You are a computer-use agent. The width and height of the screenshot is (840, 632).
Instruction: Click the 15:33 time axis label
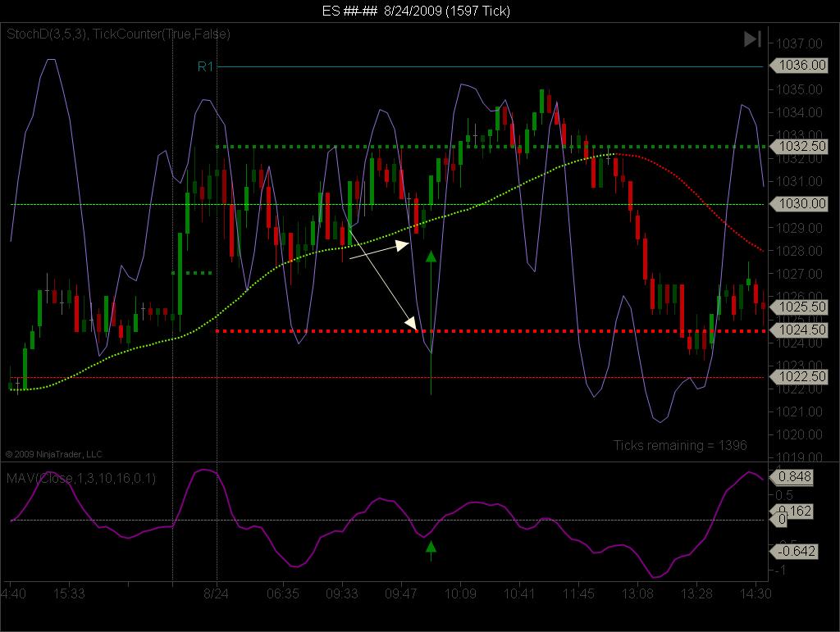coord(69,593)
